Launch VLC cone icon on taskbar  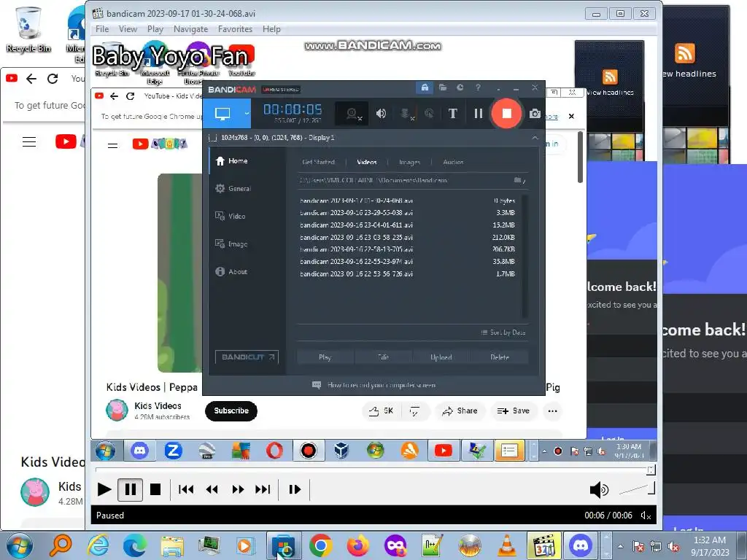pos(506,545)
